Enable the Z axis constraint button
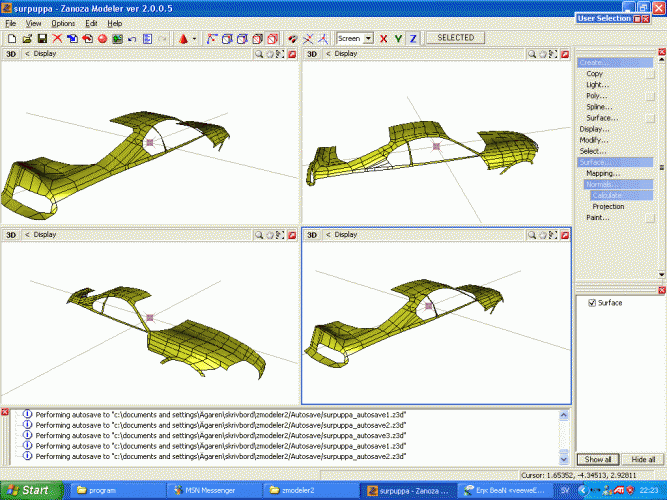 [x=413, y=39]
